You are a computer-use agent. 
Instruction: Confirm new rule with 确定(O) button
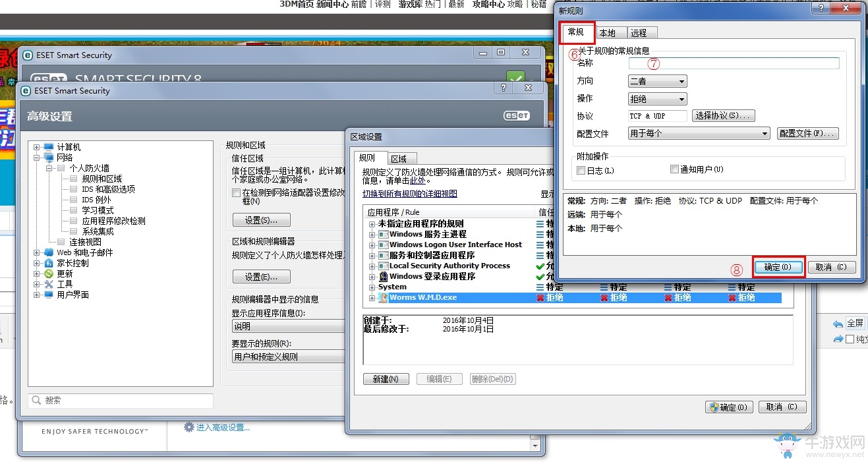(x=778, y=267)
